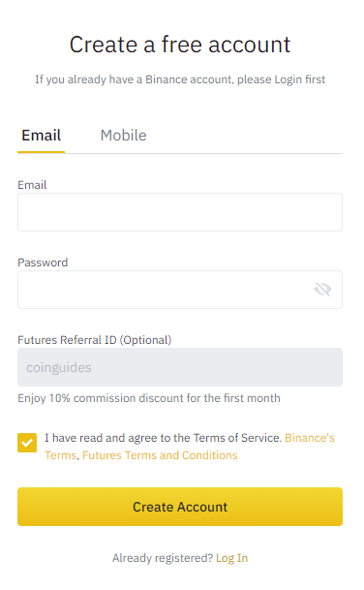The height and width of the screenshot is (590, 364).
Task: Click the 'Terms of Service.' phrase in agreement
Action: point(237,438)
